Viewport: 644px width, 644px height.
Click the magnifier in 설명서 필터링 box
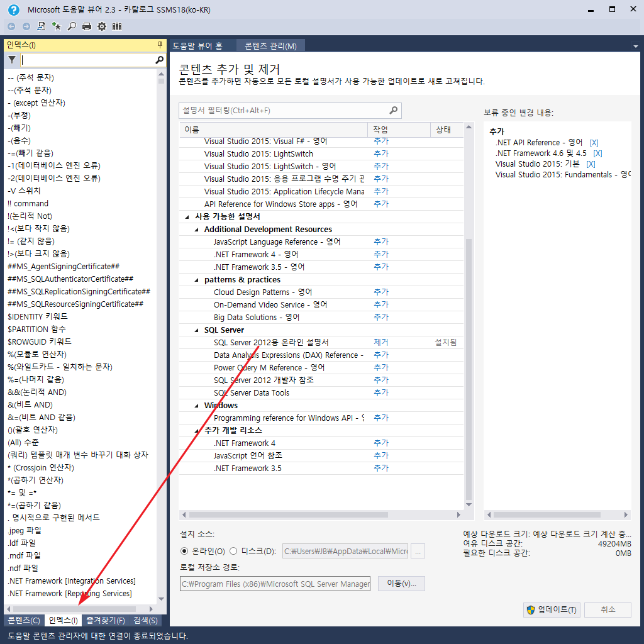coord(394,111)
